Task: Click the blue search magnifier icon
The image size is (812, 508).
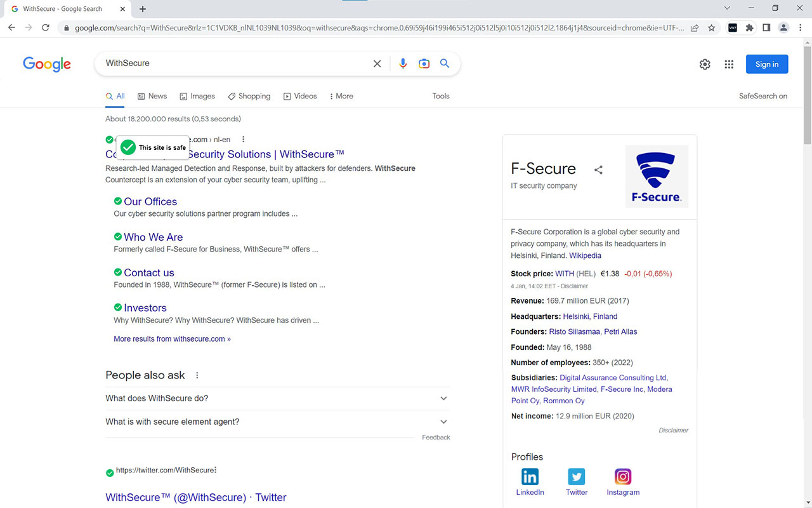Action: click(x=444, y=63)
